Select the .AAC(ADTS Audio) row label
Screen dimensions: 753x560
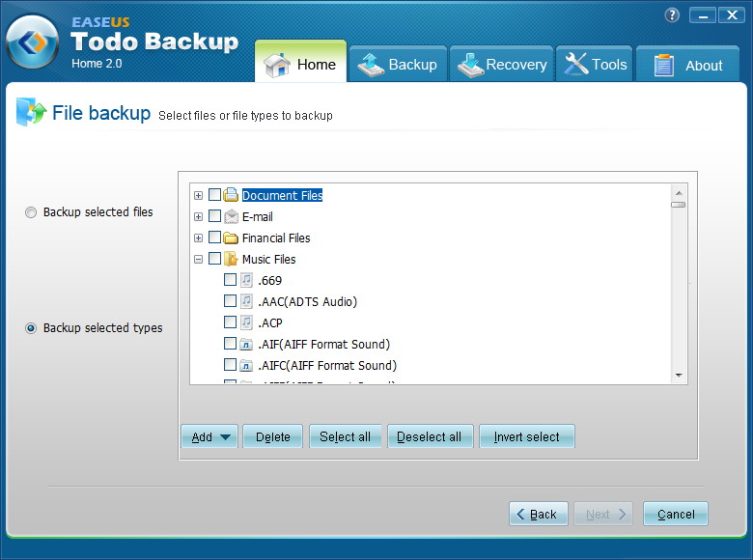[307, 301]
